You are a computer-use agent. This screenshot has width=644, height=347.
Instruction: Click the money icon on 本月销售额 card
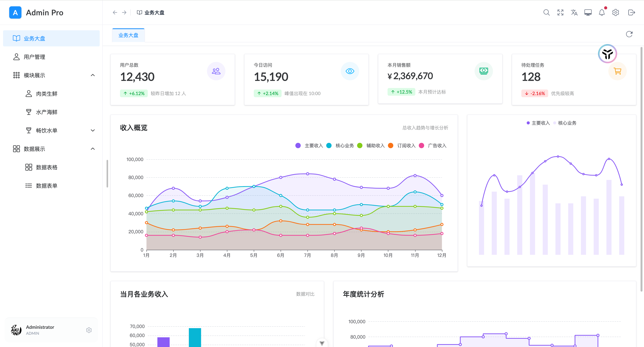click(x=484, y=71)
